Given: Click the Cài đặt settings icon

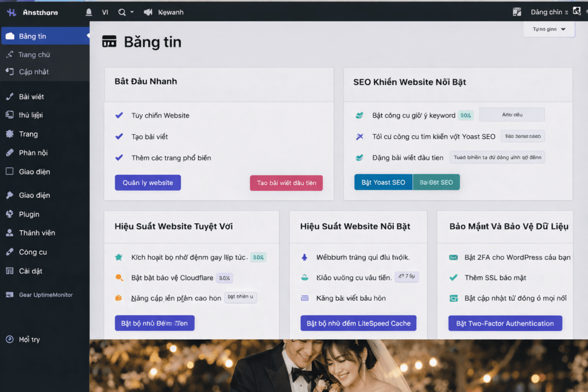Looking at the screenshot, I should click(x=9, y=271).
